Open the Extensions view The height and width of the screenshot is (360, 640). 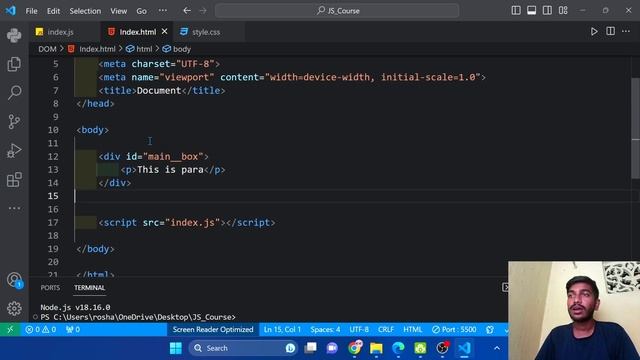(14, 180)
